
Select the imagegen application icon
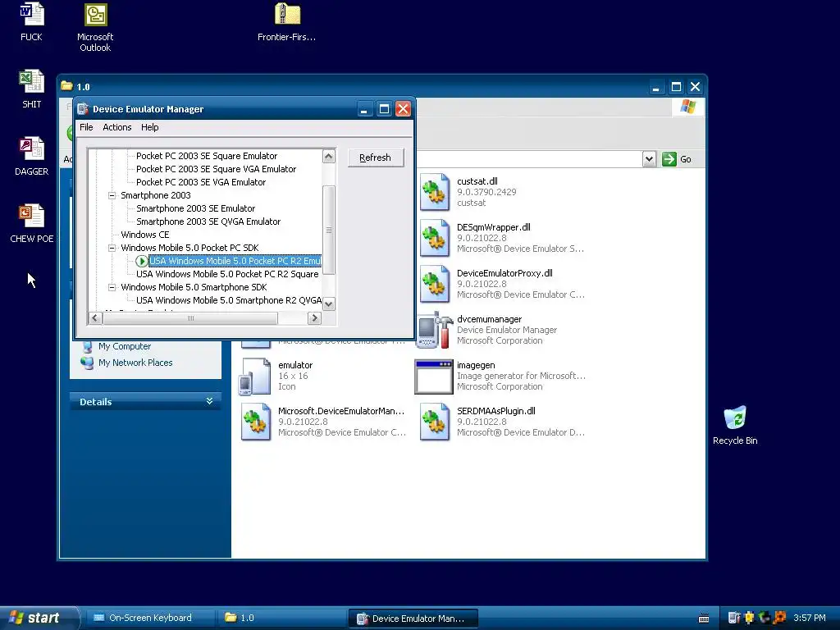(x=433, y=377)
